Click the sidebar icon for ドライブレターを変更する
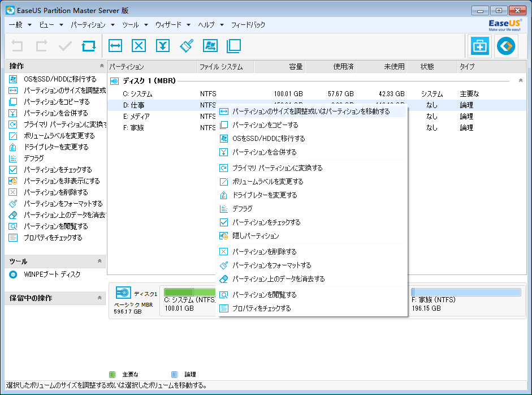Image resolution: width=532 pixels, height=395 pixels. point(13,147)
